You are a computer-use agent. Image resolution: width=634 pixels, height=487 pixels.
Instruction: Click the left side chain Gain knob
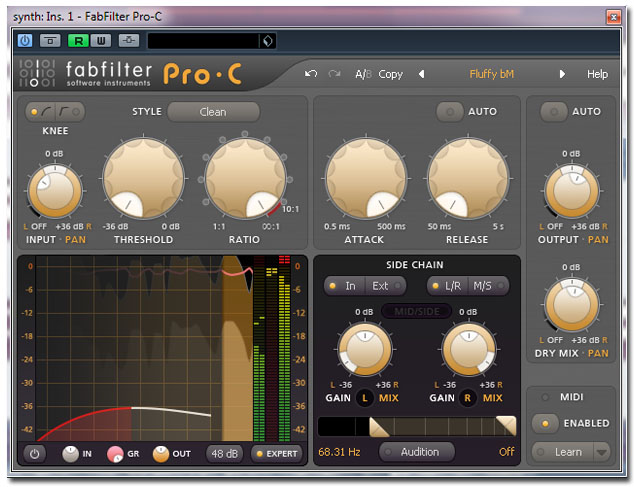(365, 349)
